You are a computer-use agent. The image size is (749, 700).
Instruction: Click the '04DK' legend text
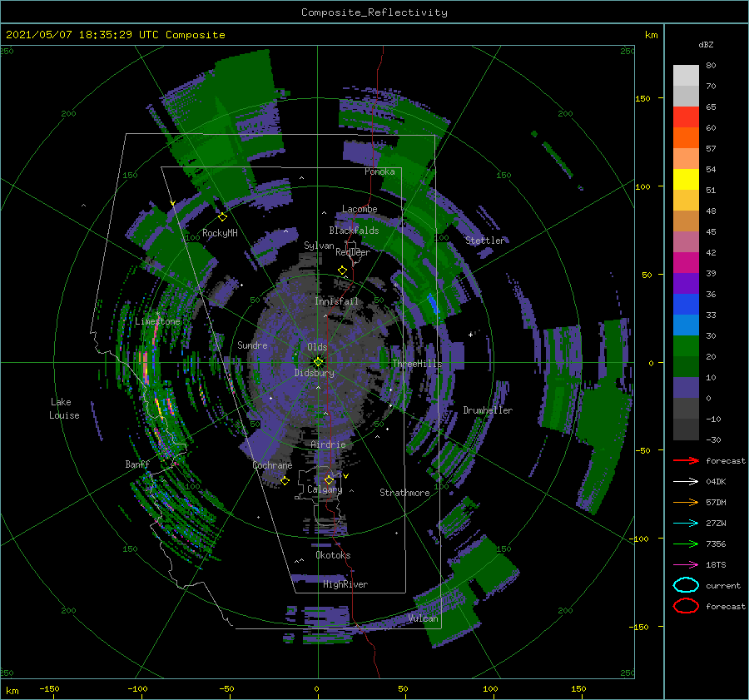pos(716,482)
